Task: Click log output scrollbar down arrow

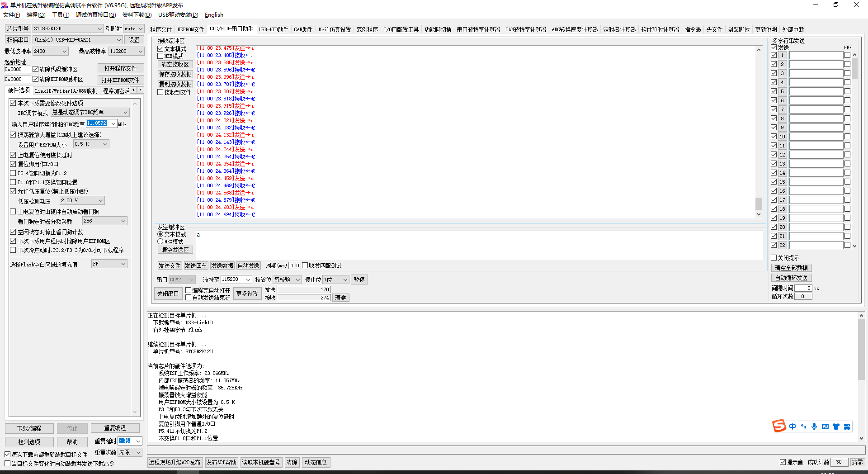Action: click(x=861, y=438)
